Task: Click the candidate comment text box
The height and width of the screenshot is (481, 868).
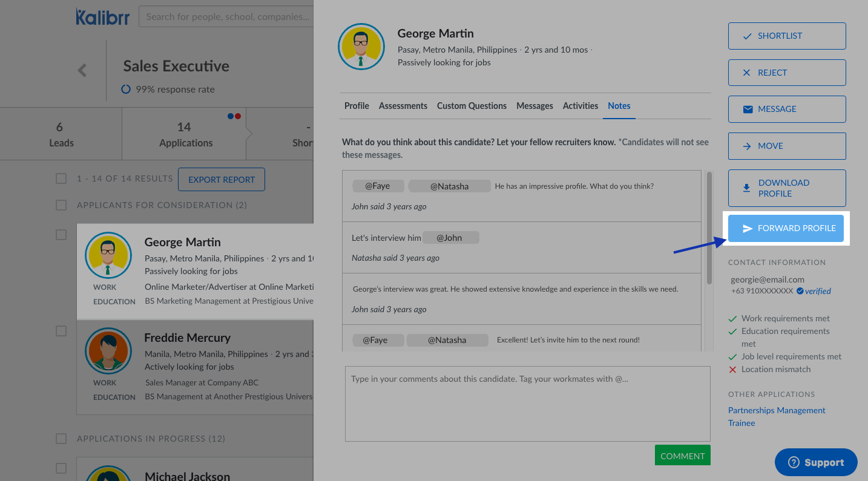Action: pyautogui.click(x=527, y=404)
